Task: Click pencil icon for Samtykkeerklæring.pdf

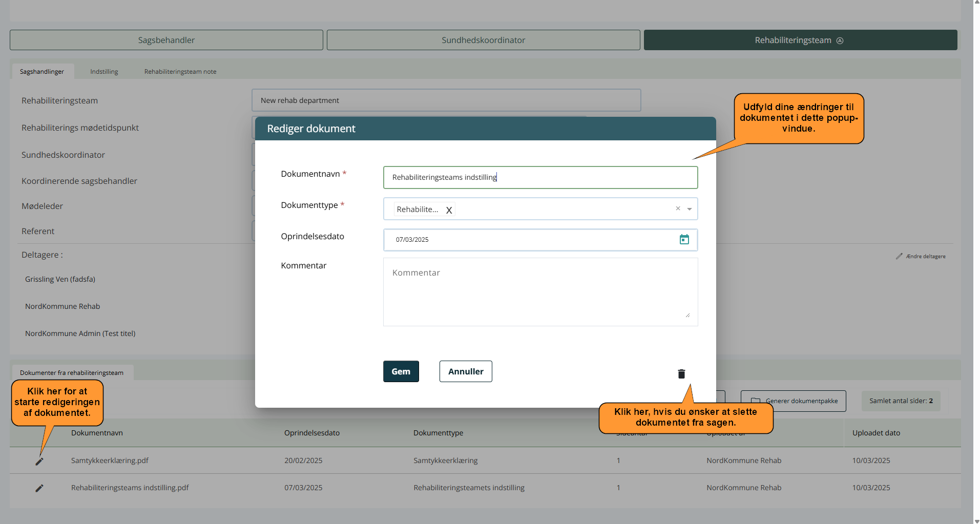Action: (39, 461)
